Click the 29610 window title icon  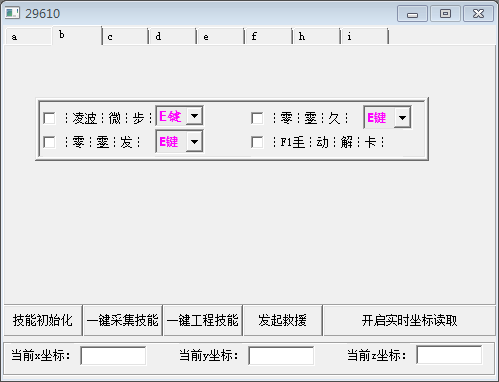click(12, 13)
